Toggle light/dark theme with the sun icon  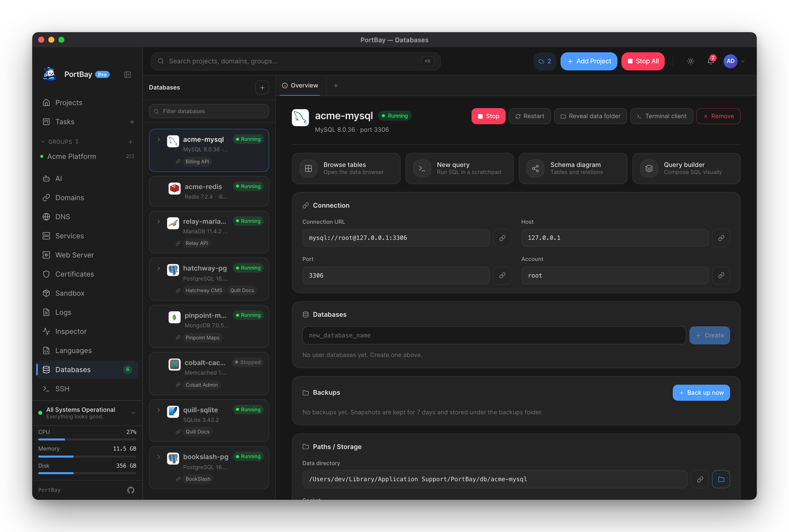pos(690,61)
